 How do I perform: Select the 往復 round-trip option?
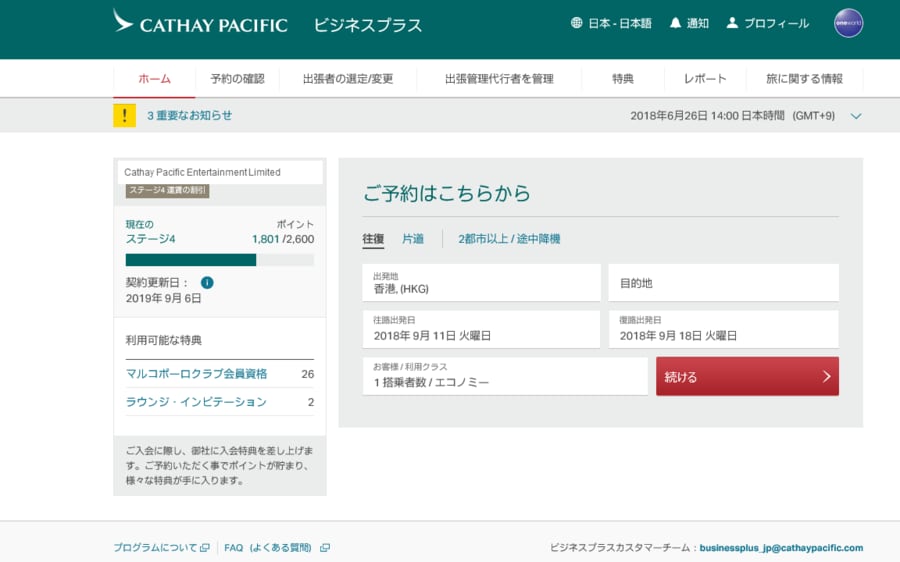[373, 239]
